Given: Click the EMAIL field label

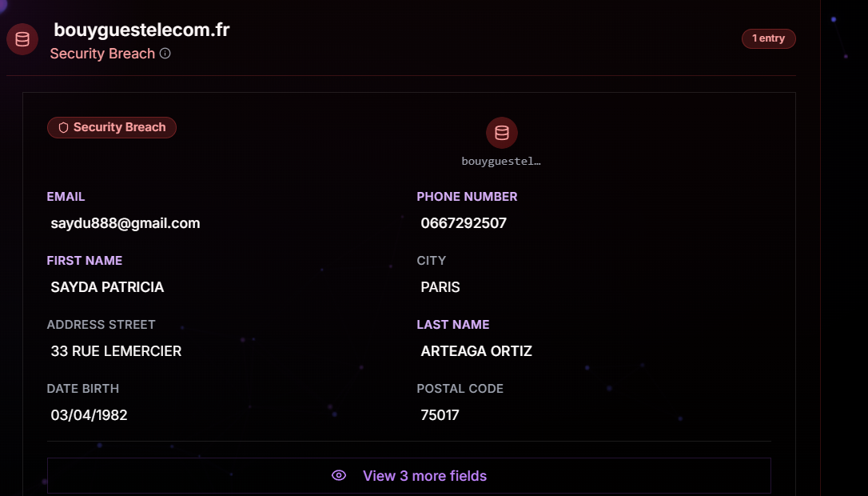Looking at the screenshot, I should [x=66, y=197].
